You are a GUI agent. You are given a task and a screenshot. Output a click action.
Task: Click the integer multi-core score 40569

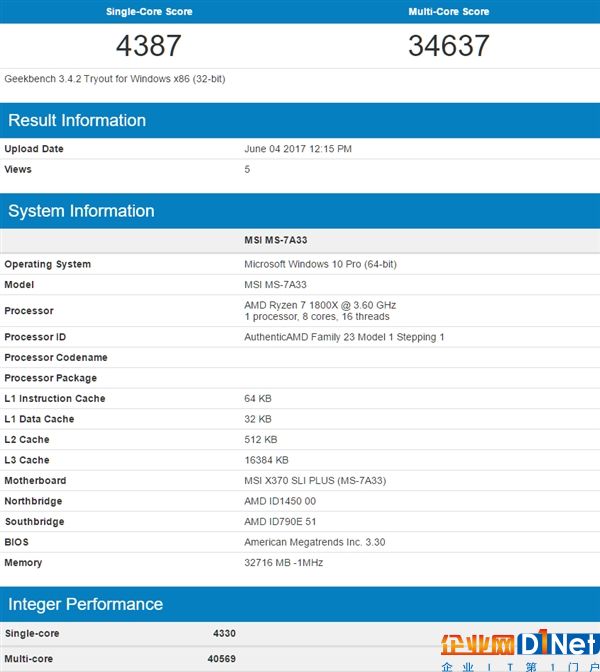point(222,659)
